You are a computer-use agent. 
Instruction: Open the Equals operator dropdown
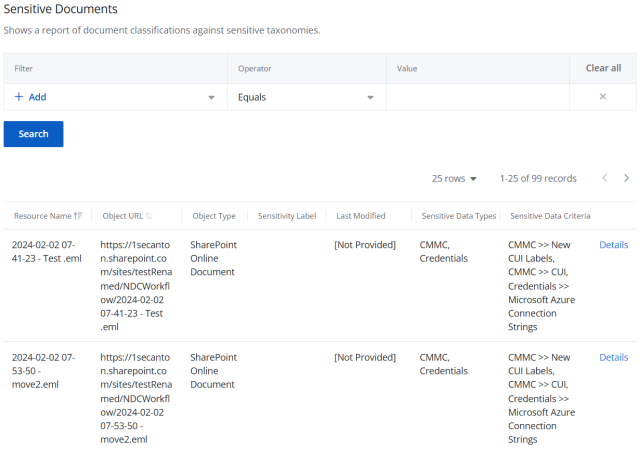click(x=307, y=97)
